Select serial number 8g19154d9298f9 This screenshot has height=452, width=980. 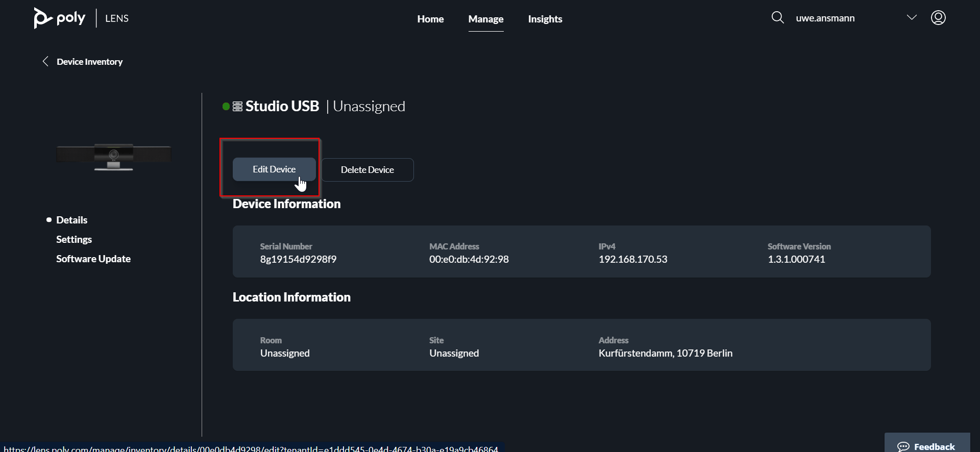pos(298,259)
